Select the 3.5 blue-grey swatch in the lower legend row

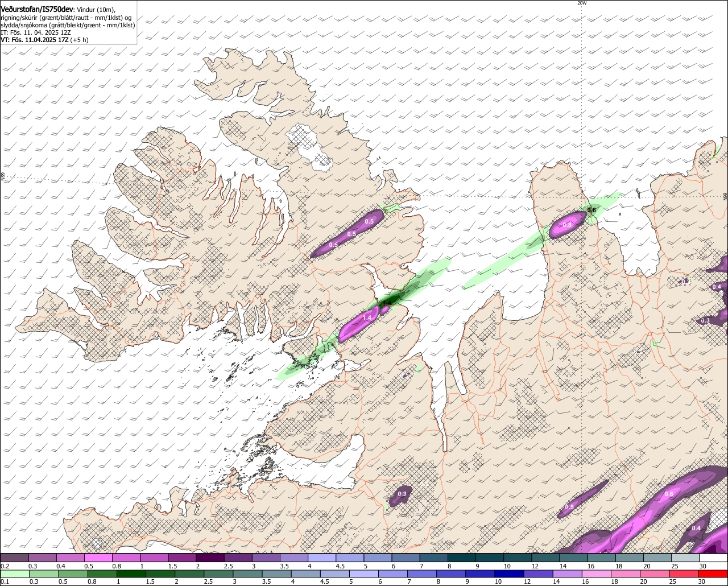(278, 573)
